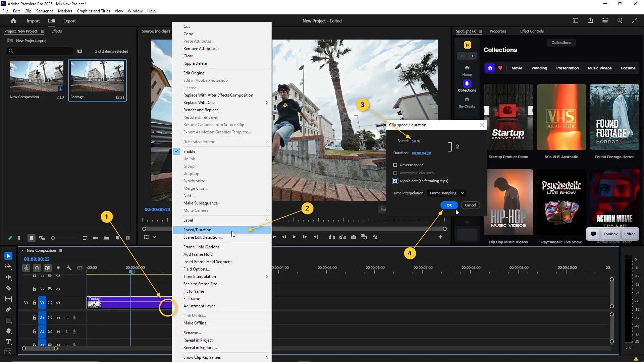
Task: Toggle visibility of track V2
Action: [58, 289]
